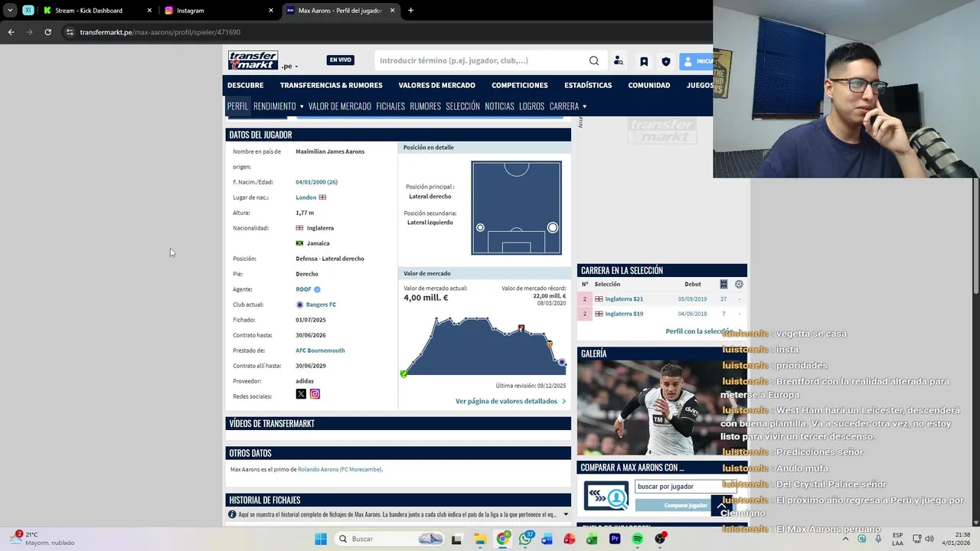Open Word from the taskbar
980x551 pixels.
coord(547,539)
